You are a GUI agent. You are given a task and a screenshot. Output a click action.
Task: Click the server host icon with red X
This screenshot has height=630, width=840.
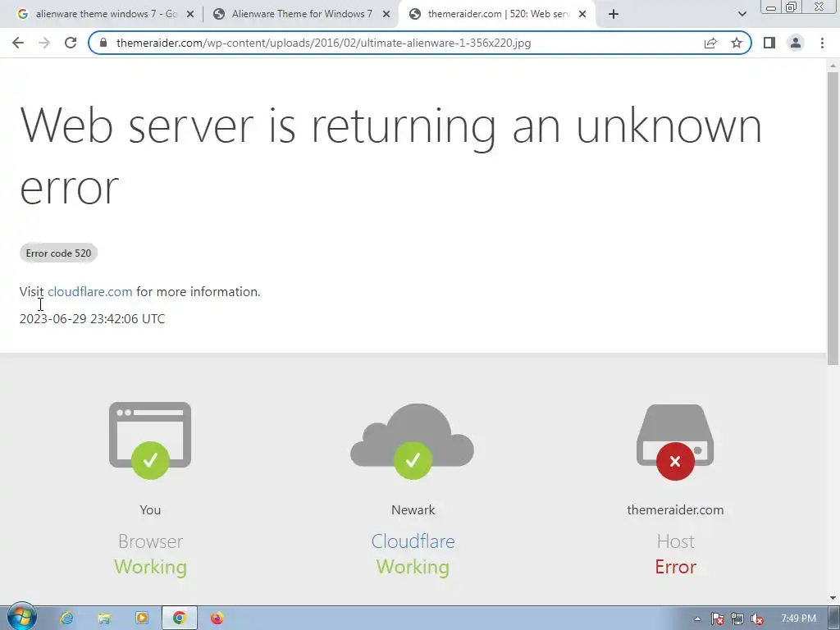[x=675, y=442]
